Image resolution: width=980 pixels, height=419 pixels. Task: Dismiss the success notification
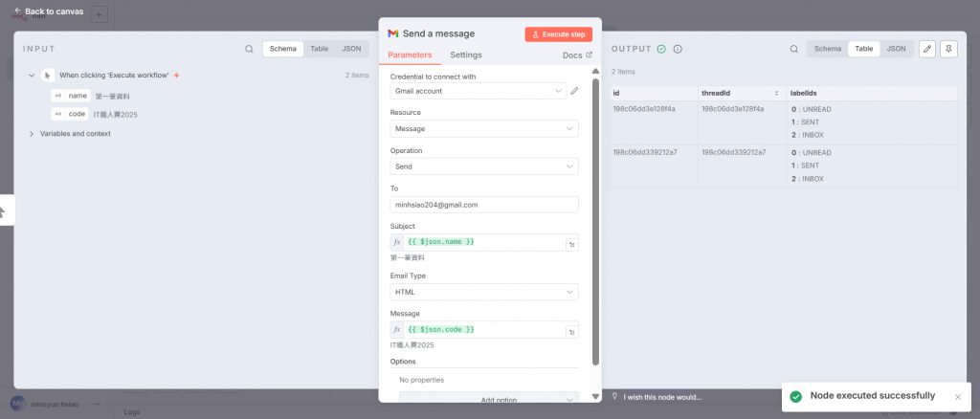pyautogui.click(x=957, y=397)
